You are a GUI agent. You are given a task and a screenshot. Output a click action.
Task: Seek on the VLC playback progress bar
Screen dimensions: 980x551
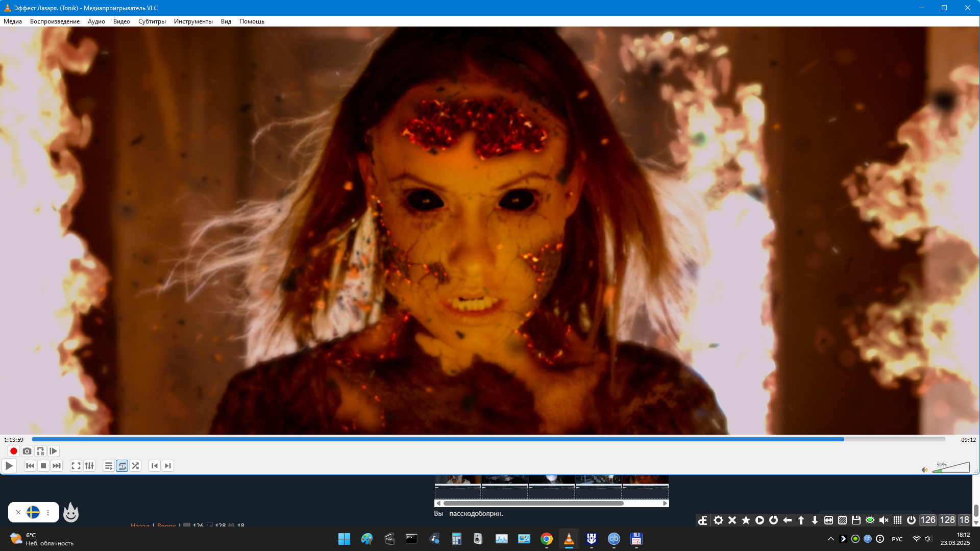tap(488, 439)
